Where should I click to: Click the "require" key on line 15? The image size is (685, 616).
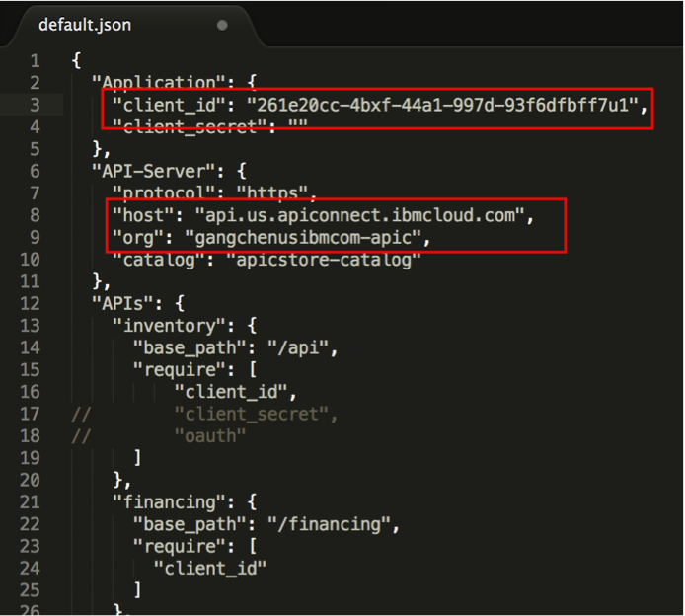coord(180,370)
